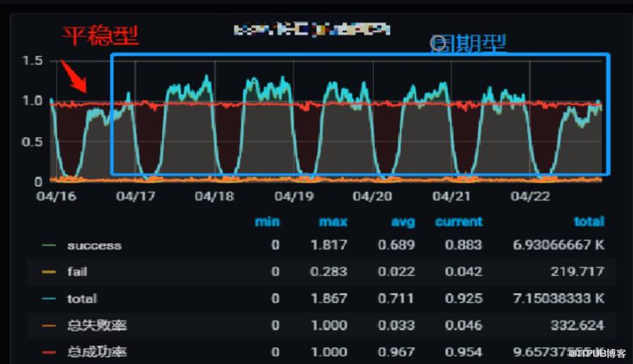Sort the legend by the total column header
Screen dimensions: 633x364
(x=589, y=222)
